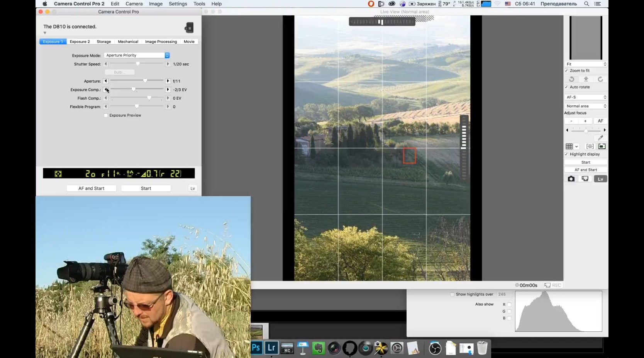Click the camera body icon beside connection status

tap(189, 27)
